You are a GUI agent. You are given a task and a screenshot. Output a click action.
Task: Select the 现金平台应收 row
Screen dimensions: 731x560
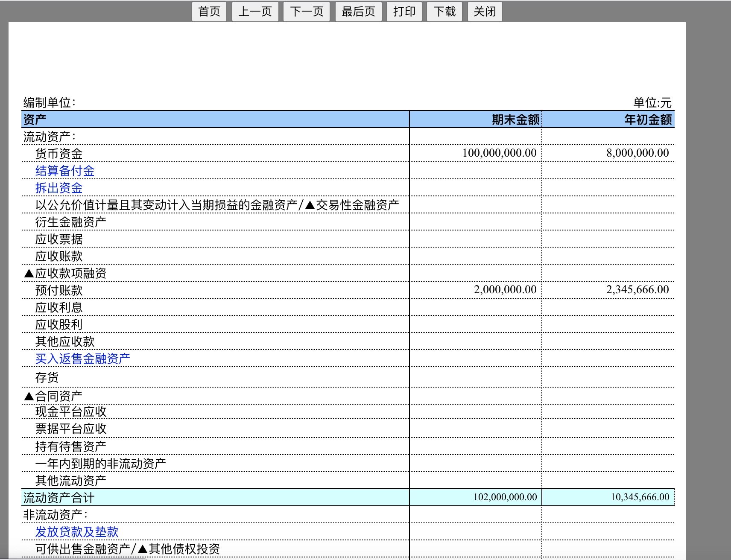pos(348,411)
